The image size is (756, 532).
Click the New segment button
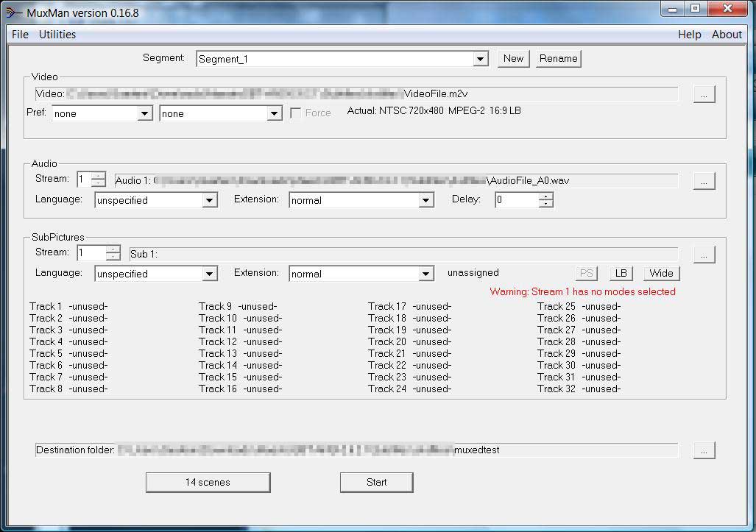tap(513, 59)
